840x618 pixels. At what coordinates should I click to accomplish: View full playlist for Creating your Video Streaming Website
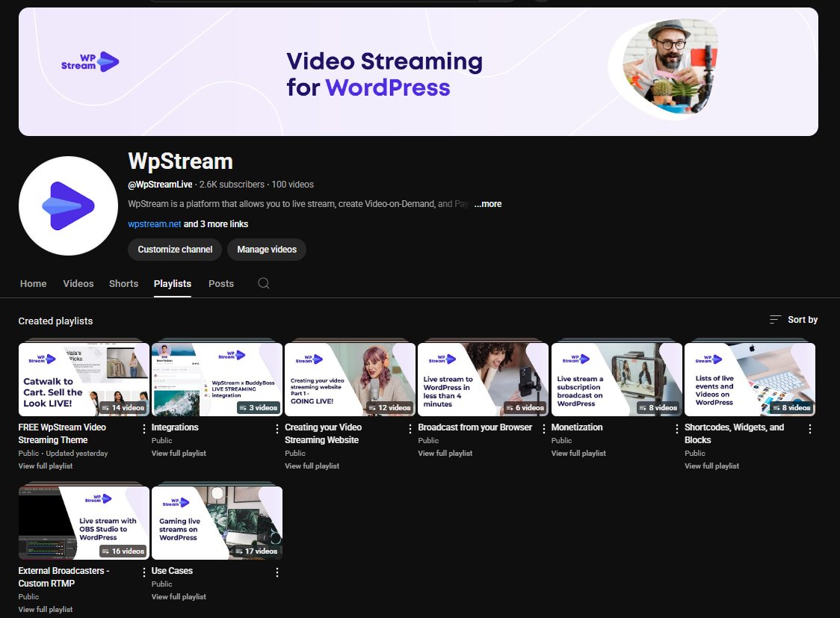(312, 466)
